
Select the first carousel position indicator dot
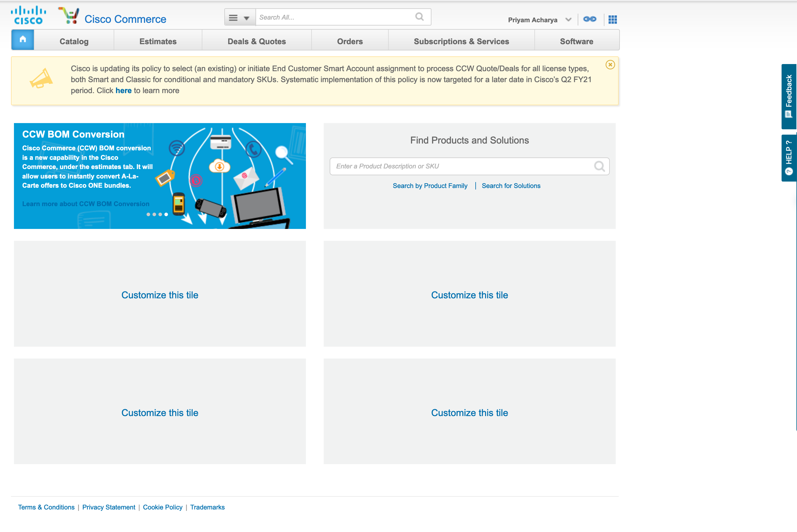[x=148, y=214]
